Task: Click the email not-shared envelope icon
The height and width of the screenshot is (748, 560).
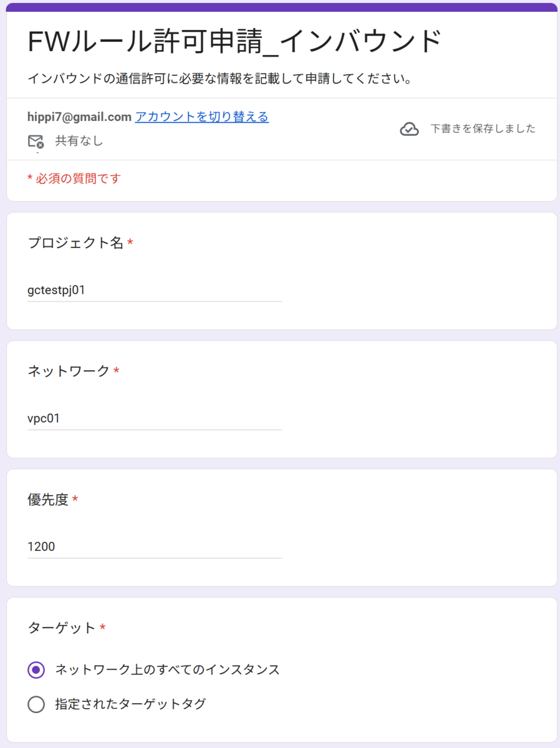Action: pos(36,141)
